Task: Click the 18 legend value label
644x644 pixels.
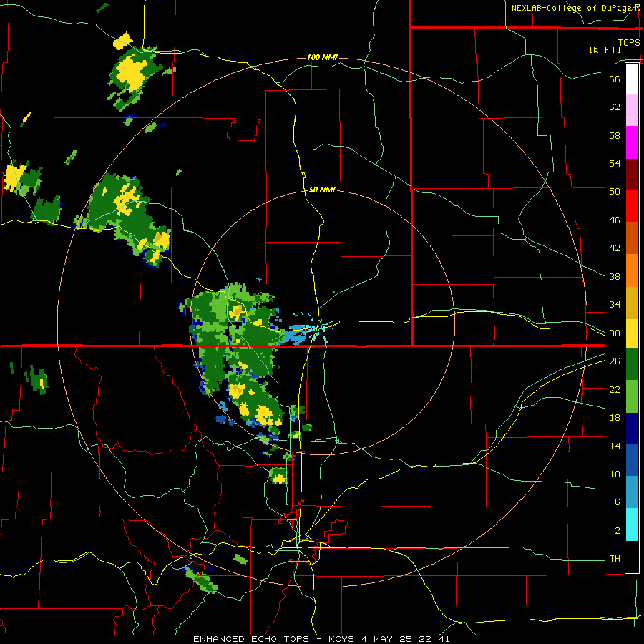Action: [x=615, y=418]
